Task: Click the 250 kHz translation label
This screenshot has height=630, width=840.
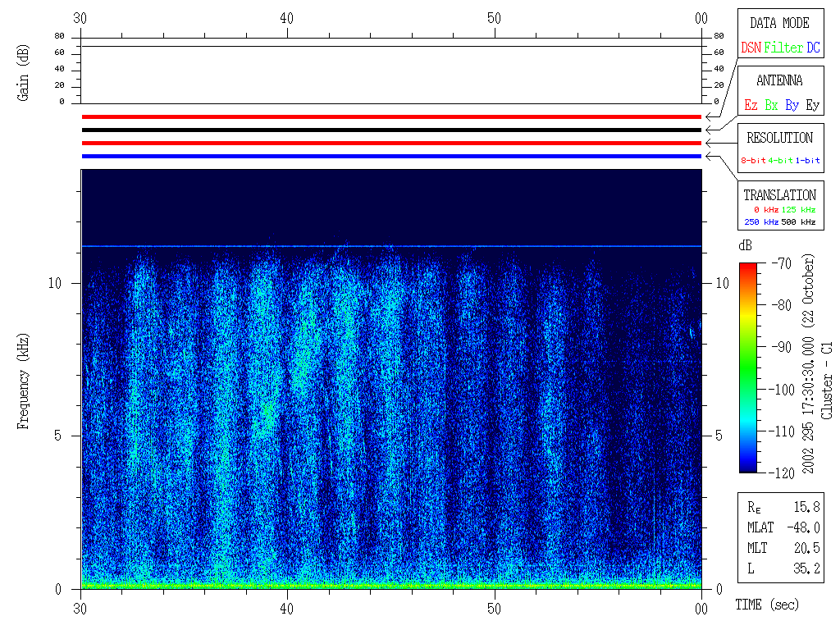Action: coord(761,222)
